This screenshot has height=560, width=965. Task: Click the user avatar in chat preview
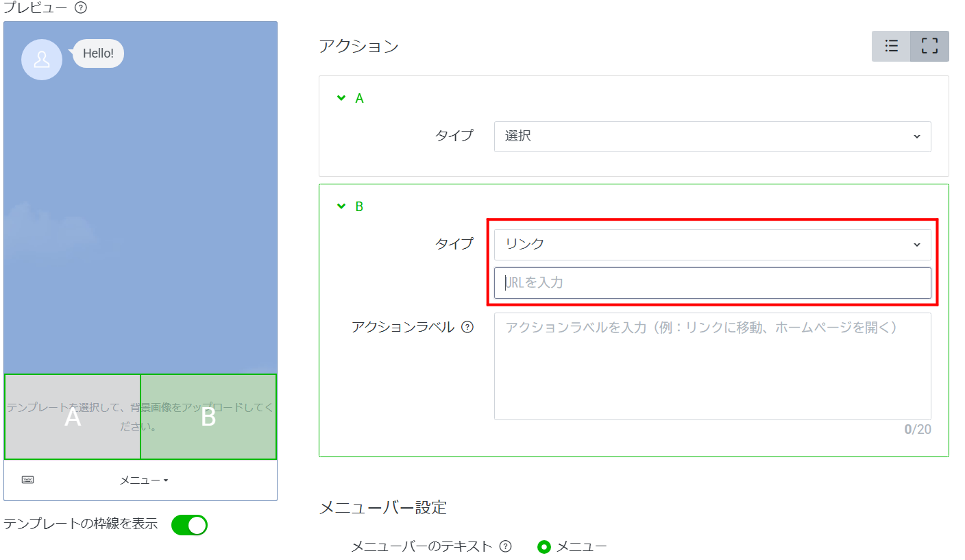tap(42, 60)
